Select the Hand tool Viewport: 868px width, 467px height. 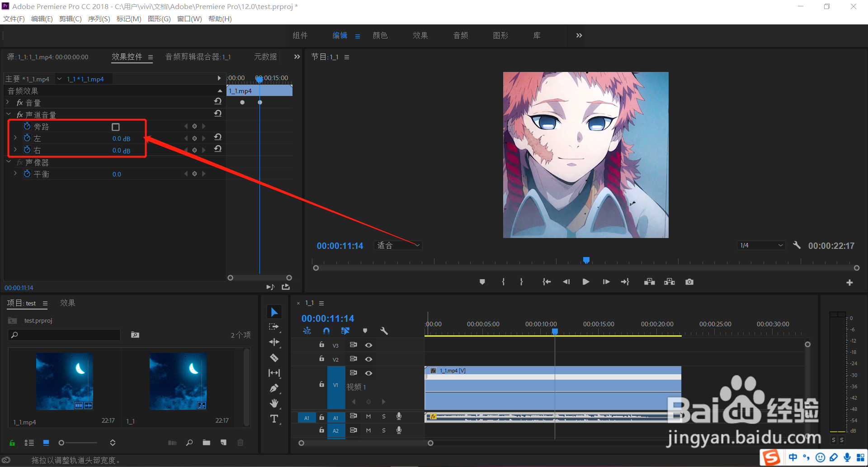274,403
